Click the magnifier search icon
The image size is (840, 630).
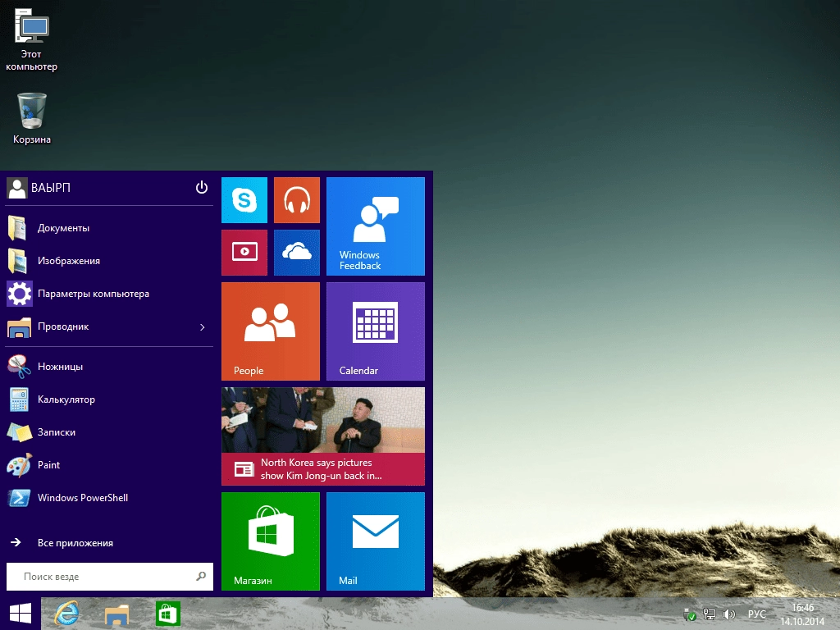click(x=201, y=577)
